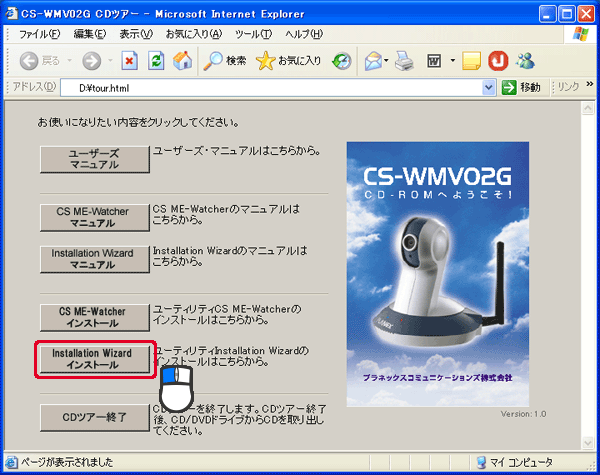Viewport: 600px width, 475px height.
Task: Print the page with the printer icon
Action: (404, 60)
